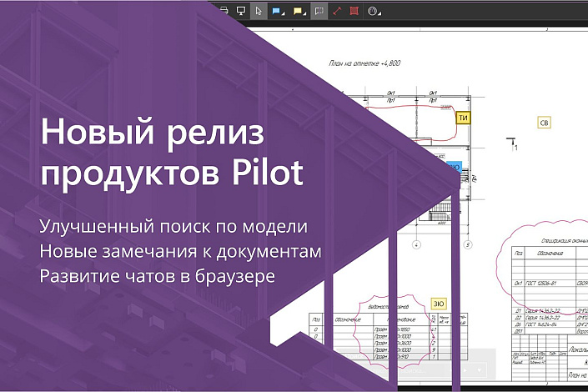Open the yellow ТИ remark marker

point(464,118)
